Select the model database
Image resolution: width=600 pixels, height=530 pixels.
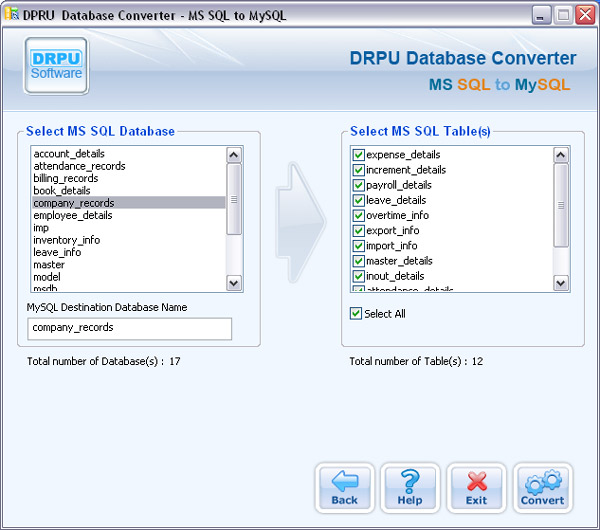(x=129, y=277)
